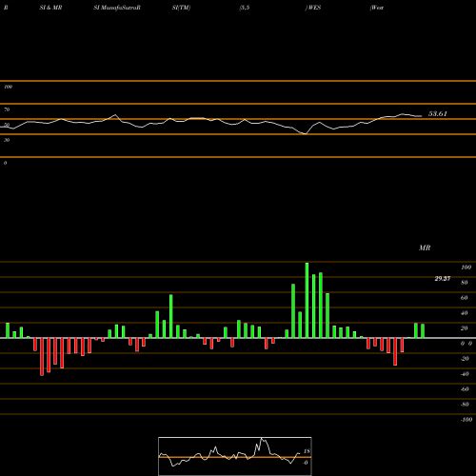Click the longest red MR histogram bar
Image resolution: width=476 pixels, height=476 pixels.
pyautogui.click(x=42, y=357)
